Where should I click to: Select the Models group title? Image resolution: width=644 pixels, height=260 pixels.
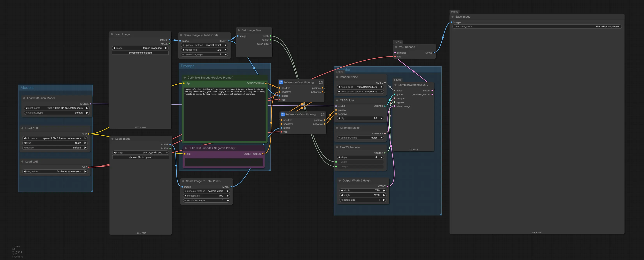click(27, 88)
